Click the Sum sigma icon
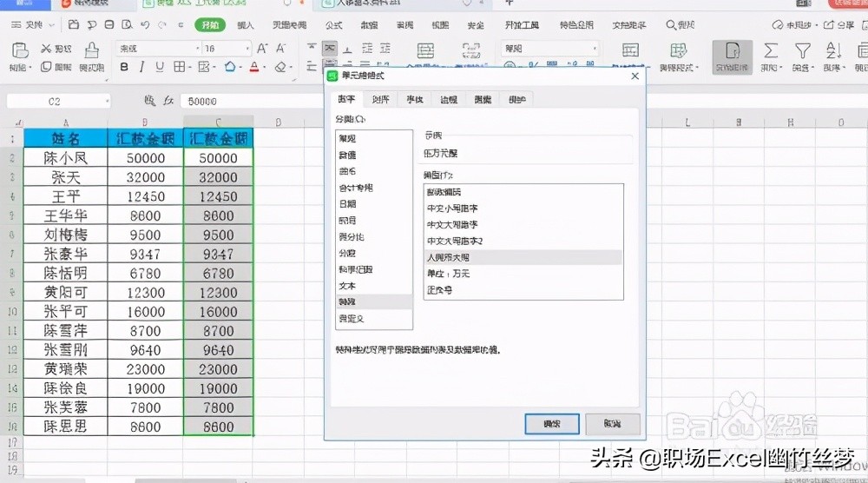 pyautogui.click(x=771, y=50)
